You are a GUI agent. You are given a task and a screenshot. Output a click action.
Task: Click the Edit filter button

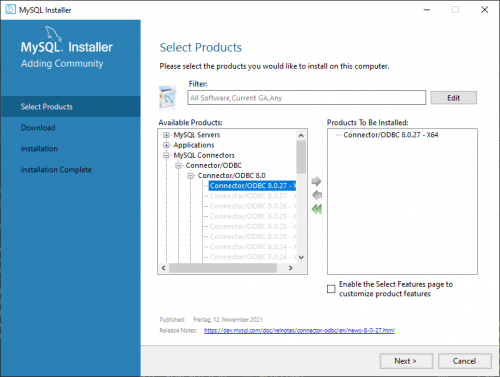coord(453,98)
